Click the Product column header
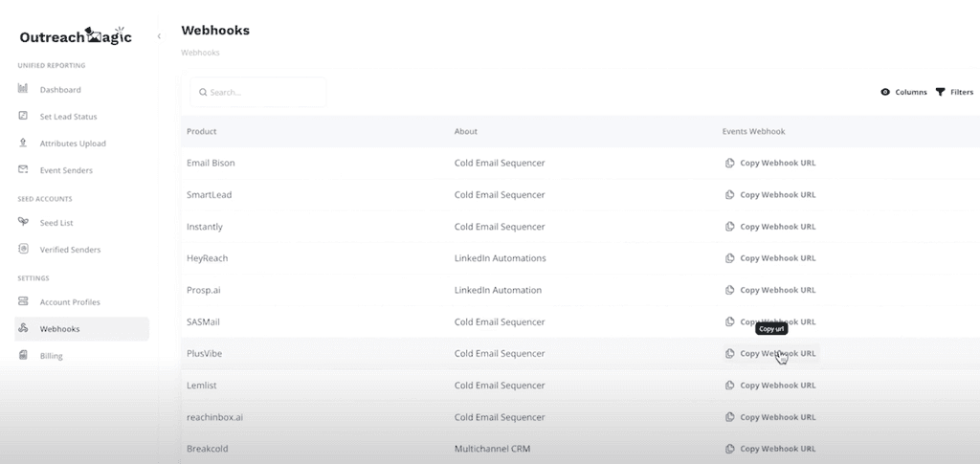The image size is (980, 464). [x=201, y=131]
